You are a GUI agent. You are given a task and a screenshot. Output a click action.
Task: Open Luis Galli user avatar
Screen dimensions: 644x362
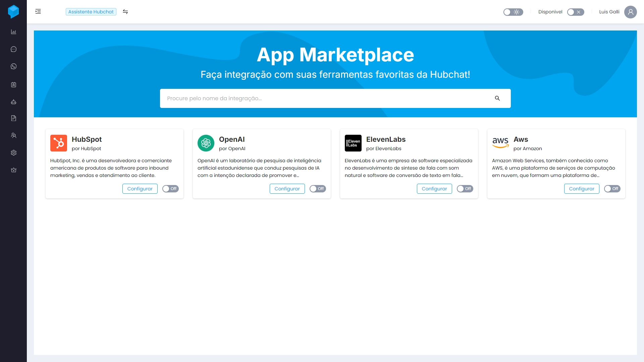[x=631, y=12]
